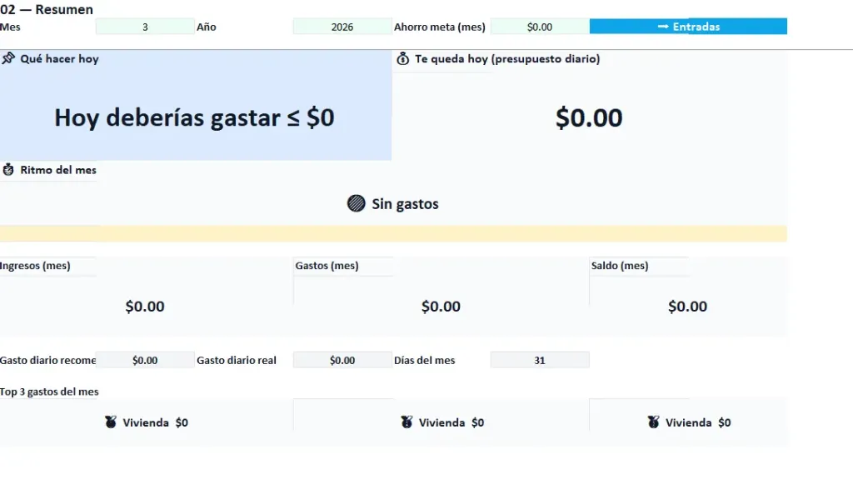Viewport: 853px width, 504px height.
Task: Select the medal icon beside "Ritmo del mes"
Action: pos(7,169)
